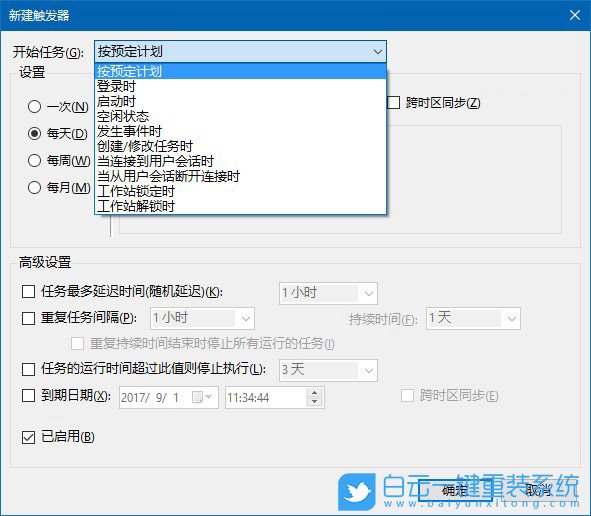Toggle 重复持续时间结束时停止所有运行的任务 checkbox
Viewport: 591px width, 516px height.
point(77,343)
